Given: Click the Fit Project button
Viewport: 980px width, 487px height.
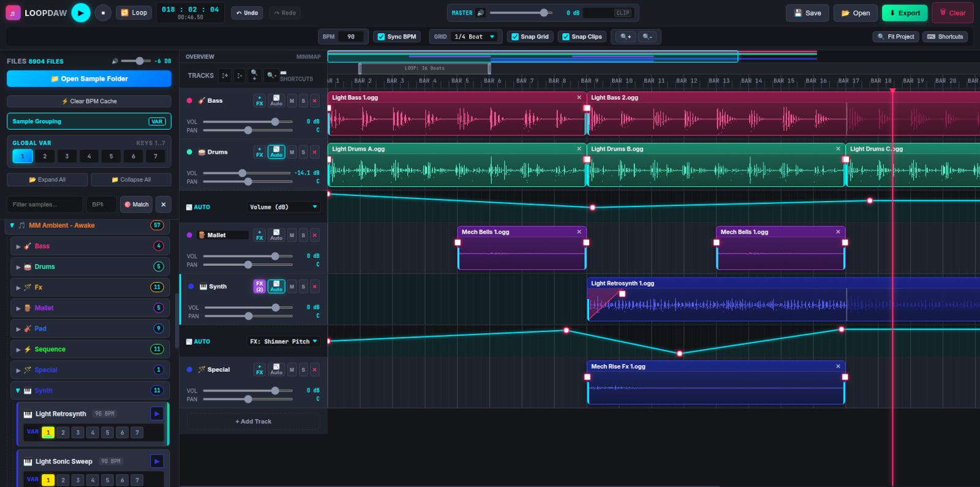Looking at the screenshot, I should tap(895, 37).
